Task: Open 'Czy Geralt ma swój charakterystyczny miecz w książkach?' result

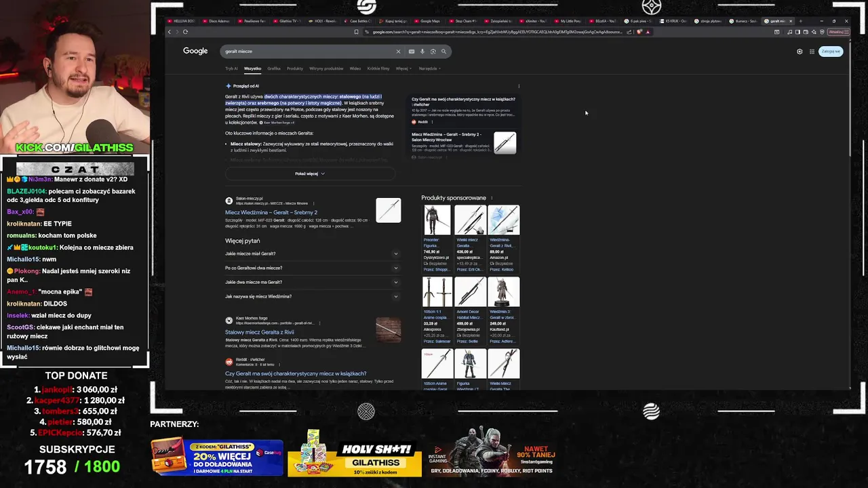Action: pyautogui.click(x=296, y=373)
